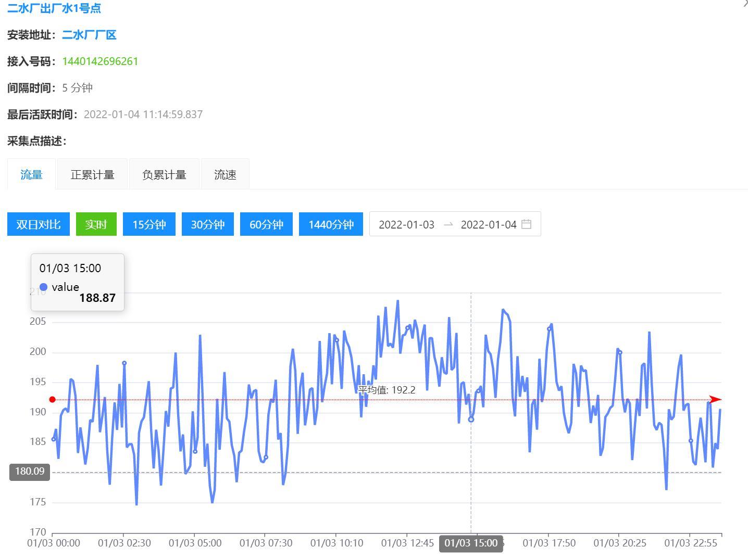The height and width of the screenshot is (560, 748).
Task: Click the end date 2022-01-04 field
Action: pos(488,224)
